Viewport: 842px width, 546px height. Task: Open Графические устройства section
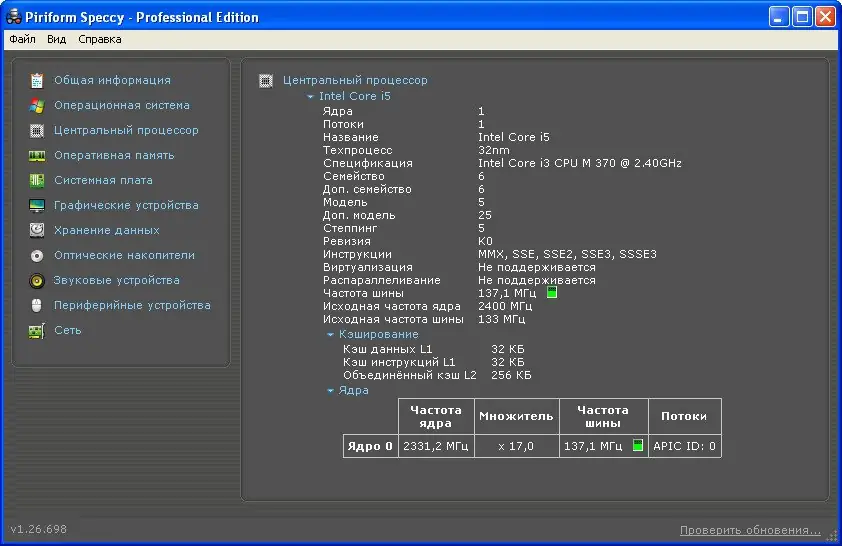coord(126,205)
